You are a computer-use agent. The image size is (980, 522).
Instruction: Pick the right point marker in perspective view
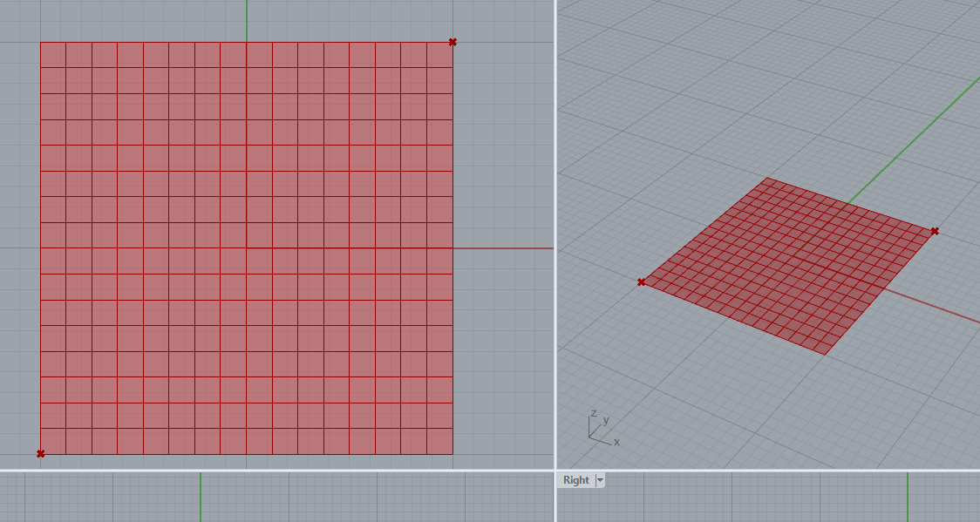click(935, 231)
